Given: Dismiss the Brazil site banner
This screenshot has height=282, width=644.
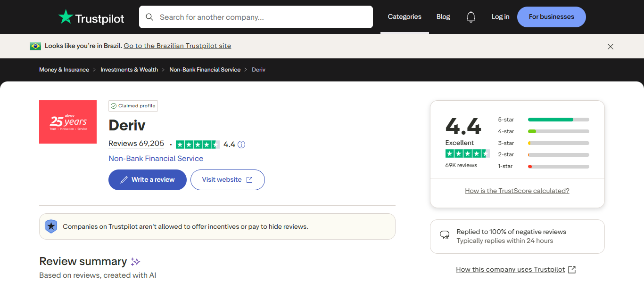Looking at the screenshot, I should 611,47.
